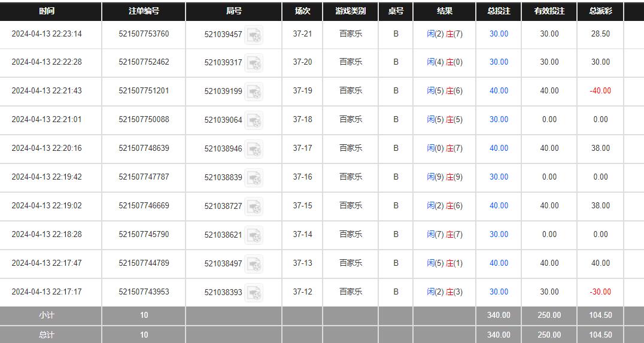Image resolution: width=644 pixels, height=343 pixels.
Task: View replay icon beside round 521039064
Action: [254, 120]
